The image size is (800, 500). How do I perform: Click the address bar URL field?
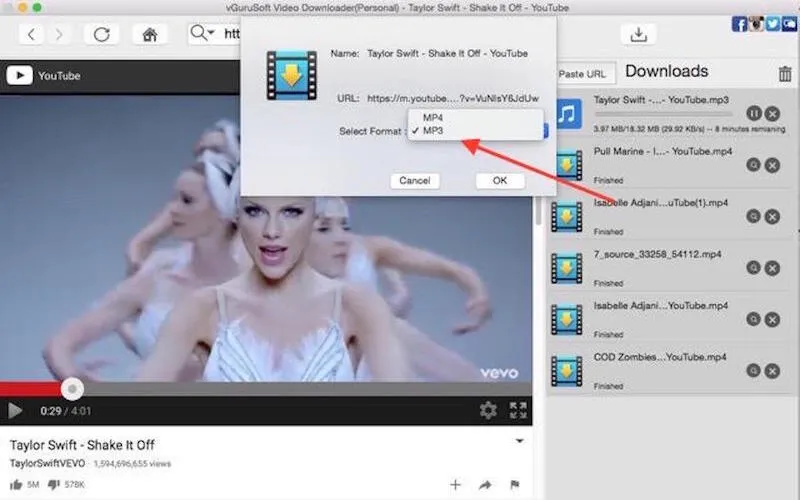tap(232, 34)
